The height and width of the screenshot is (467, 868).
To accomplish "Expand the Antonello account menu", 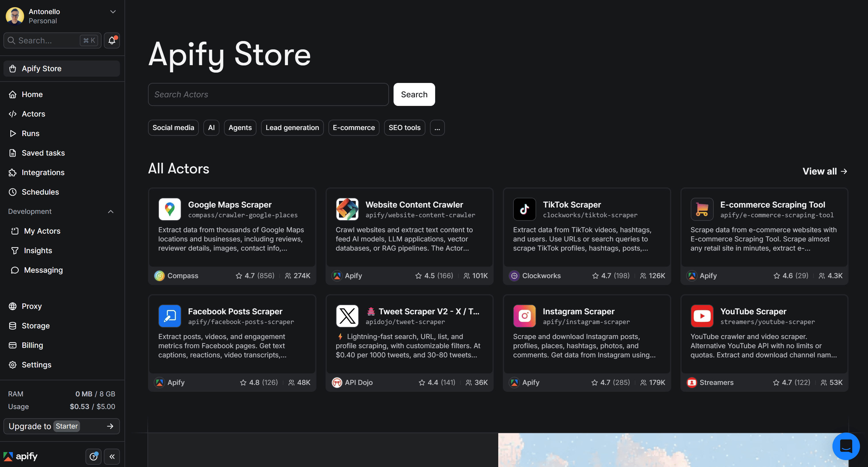I will tap(112, 11).
